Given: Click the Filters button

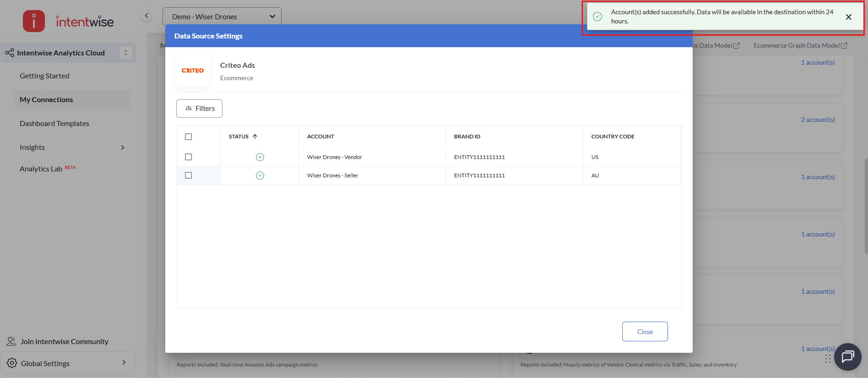Looking at the screenshot, I should (199, 109).
